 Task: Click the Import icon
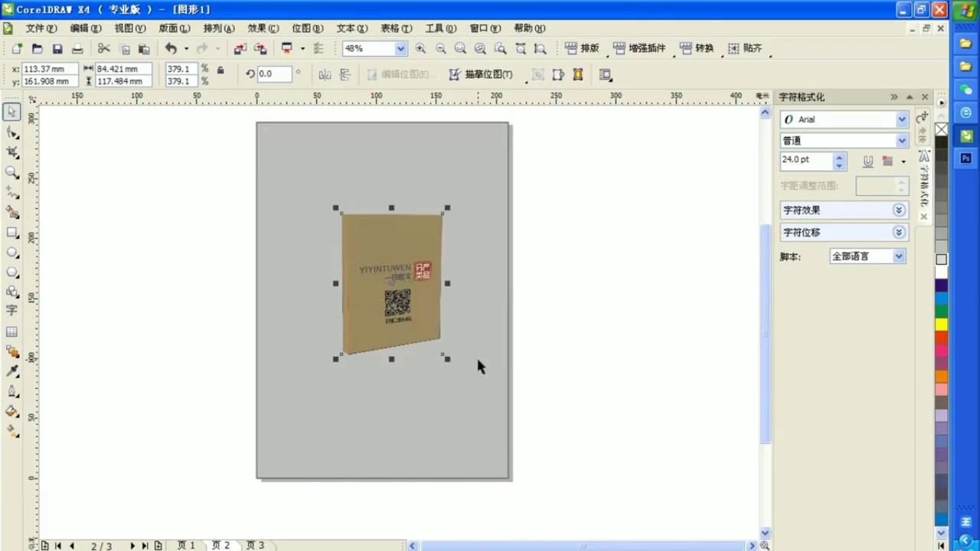coord(240,48)
